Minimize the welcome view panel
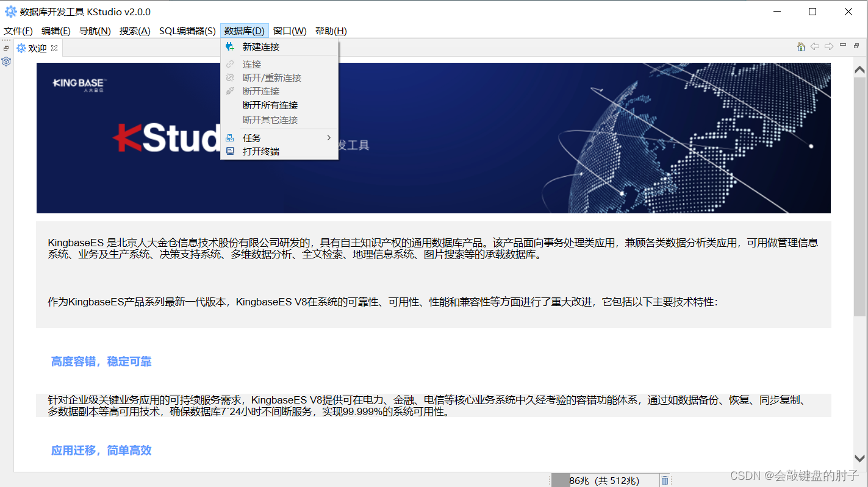This screenshot has width=868, height=487. [x=843, y=45]
